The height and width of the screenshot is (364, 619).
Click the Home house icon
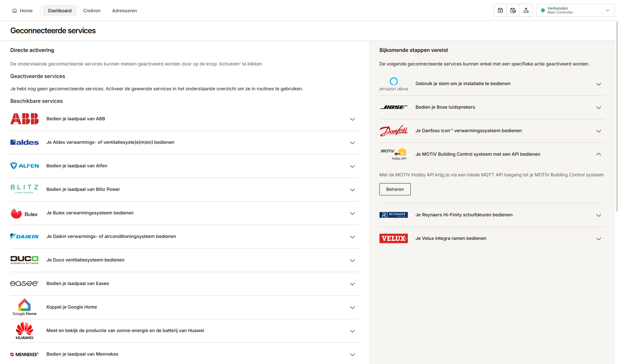[15, 11]
